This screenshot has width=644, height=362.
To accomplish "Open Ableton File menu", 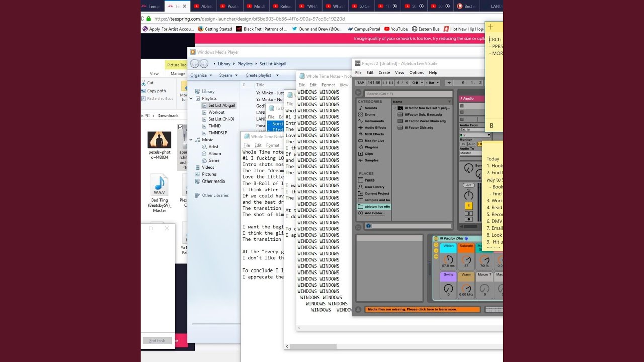I will (x=358, y=73).
